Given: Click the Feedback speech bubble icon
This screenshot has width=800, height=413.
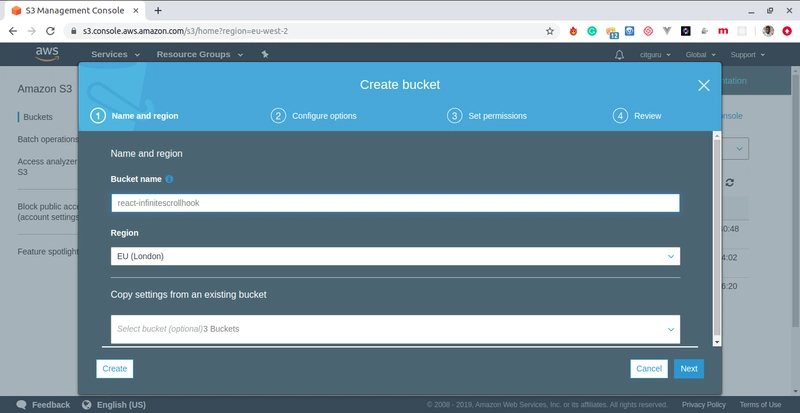Looking at the screenshot, I should [x=21, y=405].
